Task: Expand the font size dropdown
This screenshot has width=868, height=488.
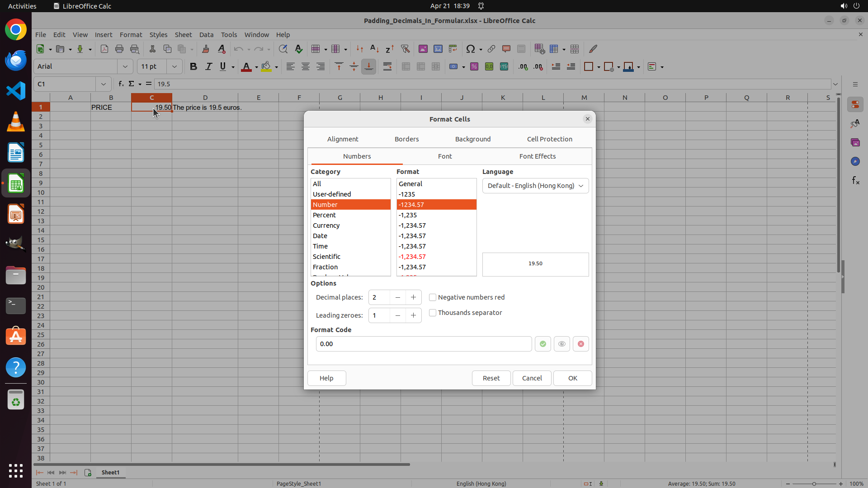Action: (174, 66)
